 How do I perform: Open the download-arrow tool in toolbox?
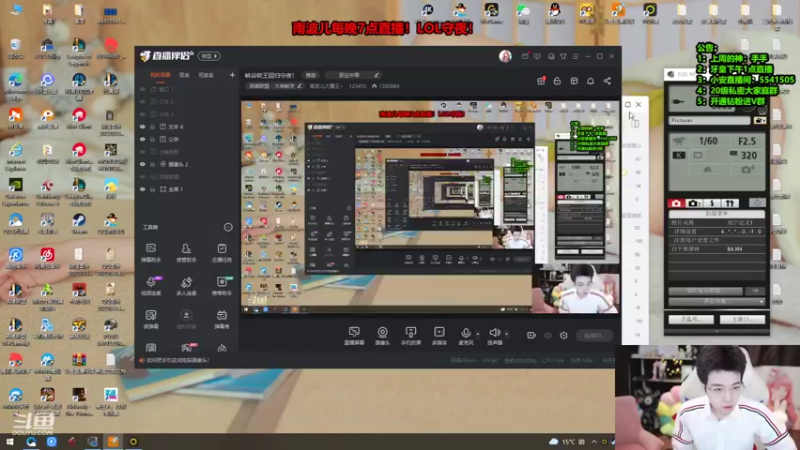[x=186, y=319]
